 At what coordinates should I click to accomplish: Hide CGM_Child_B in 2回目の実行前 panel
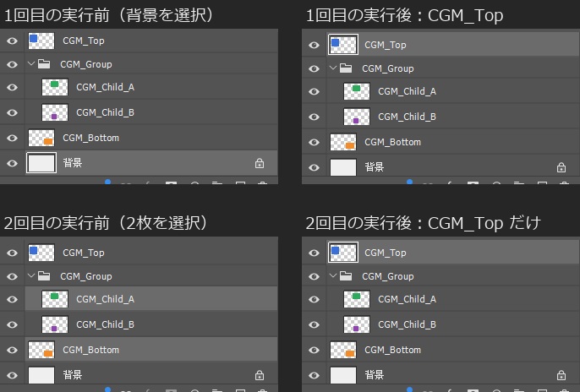coord(12,324)
